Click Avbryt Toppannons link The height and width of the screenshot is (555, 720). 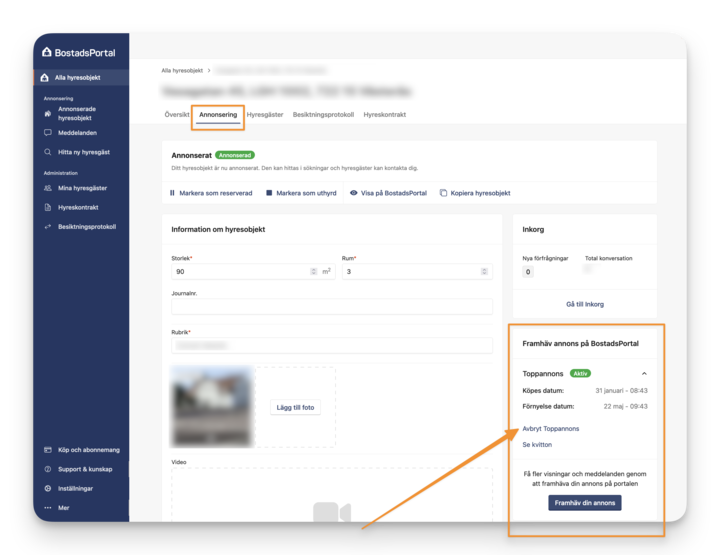[551, 428]
